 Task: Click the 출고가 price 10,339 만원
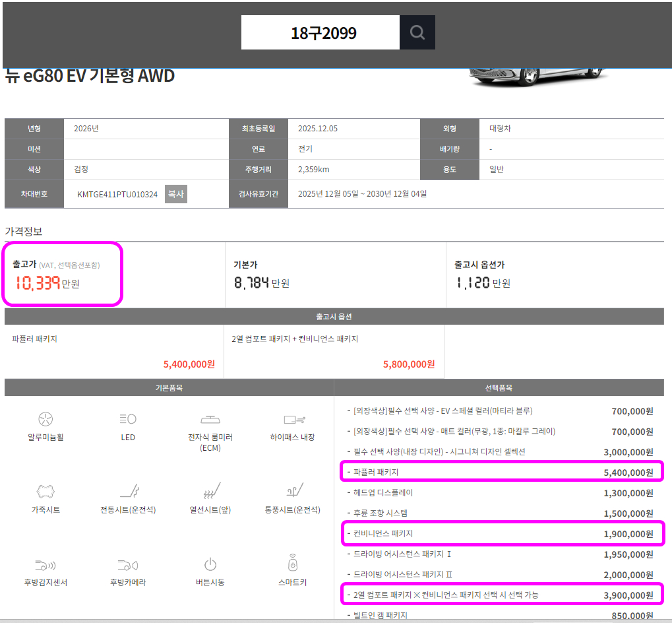[x=47, y=283]
